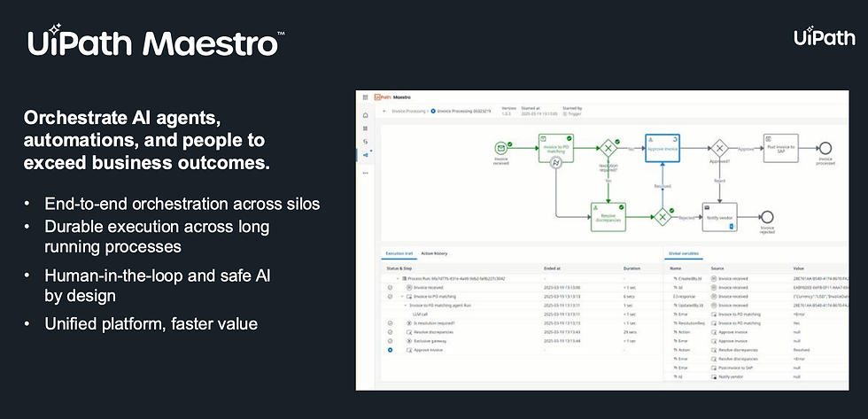The height and width of the screenshot is (419, 868).
Task: Switch to the Execution trail tab
Action: pyautogui.click(x=399, y=253)
